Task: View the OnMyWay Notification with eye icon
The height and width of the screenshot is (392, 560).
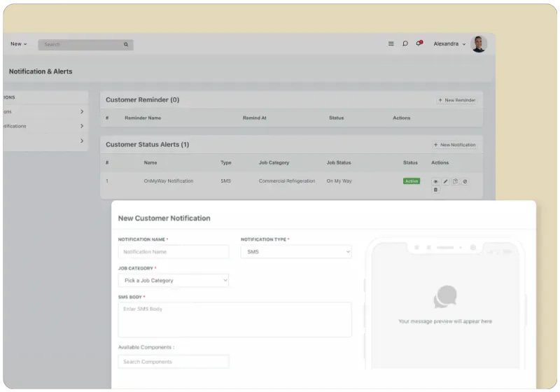Action: point(435,181)
